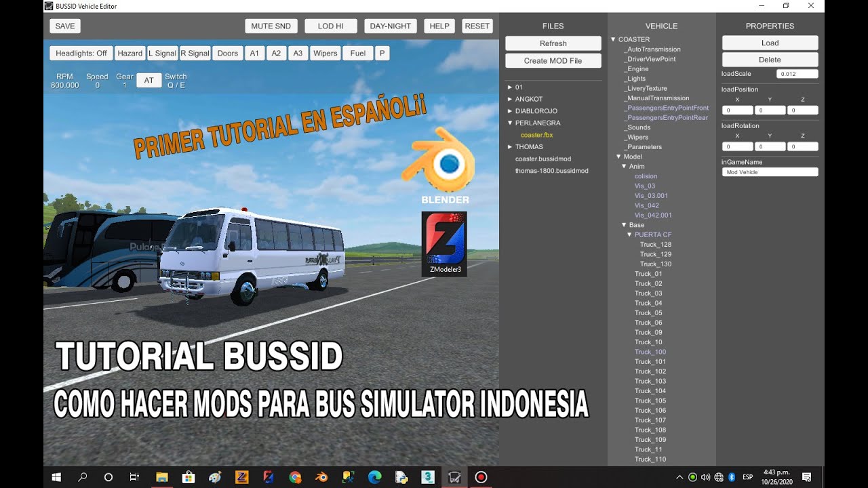Toggle the A1 animation
This screenshot has width=868, height=488.
tap(254, 53)
